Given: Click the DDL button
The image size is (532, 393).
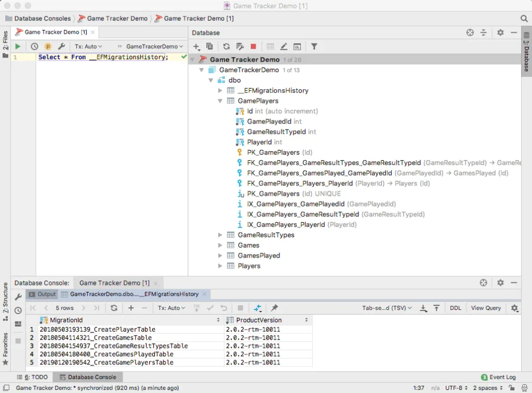Looking at the screenshot, I should pyautogui.click(x=455, y=308).
